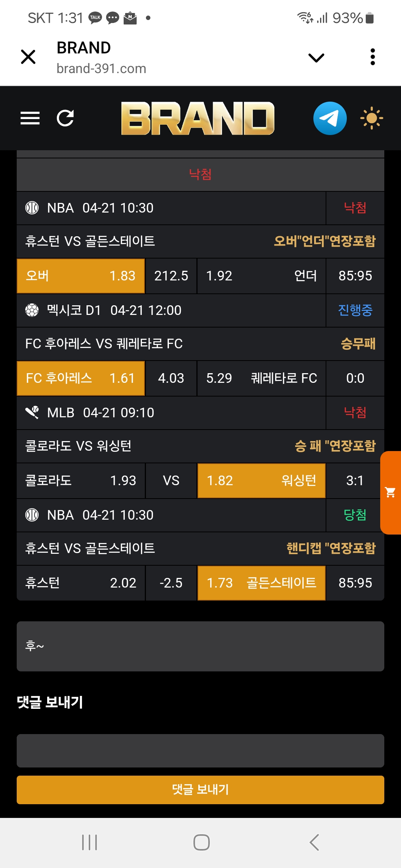Select the 워싱턴 1.82 odds cell

tap(261, 481)
